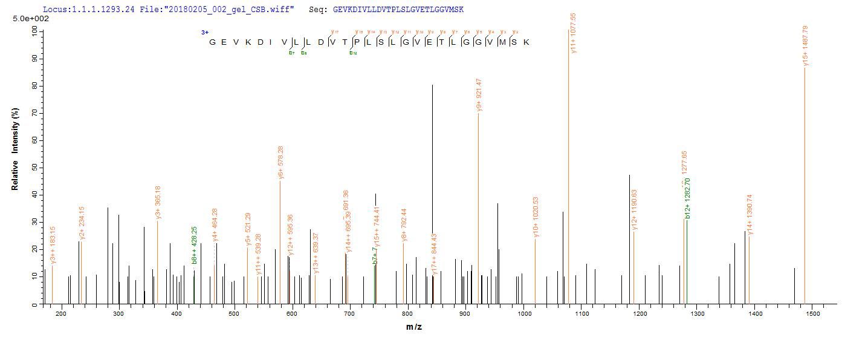Click the y14+ 1390.74 peak label
This screenshot has height=340, width=868.
click(x=750, y=214)
